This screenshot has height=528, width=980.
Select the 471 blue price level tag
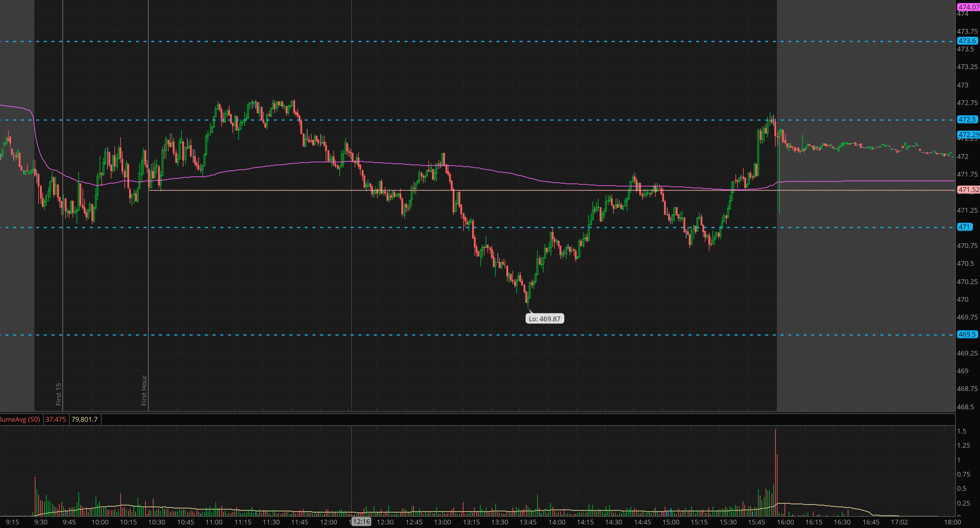click(964, 227)
